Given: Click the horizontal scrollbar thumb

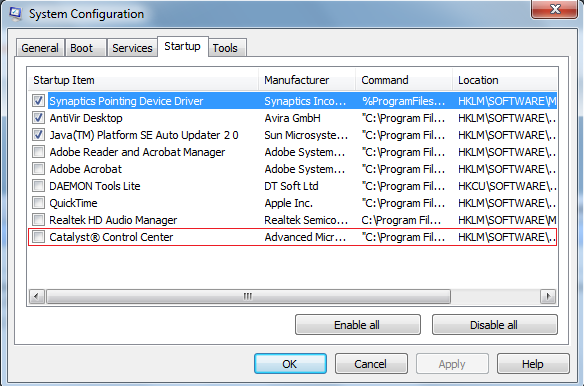Looking at the screenshot, I should [x=248, y=297].
